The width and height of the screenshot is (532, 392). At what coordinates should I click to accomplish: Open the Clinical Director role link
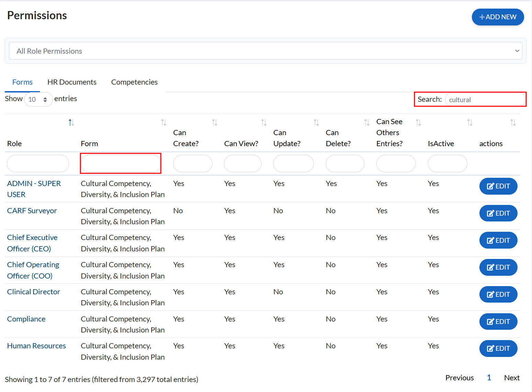34,292
